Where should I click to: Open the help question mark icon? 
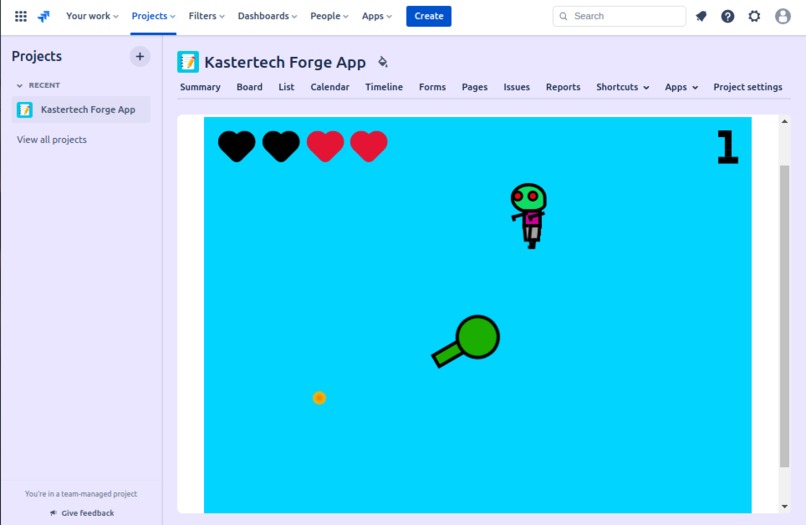[727, 16]
